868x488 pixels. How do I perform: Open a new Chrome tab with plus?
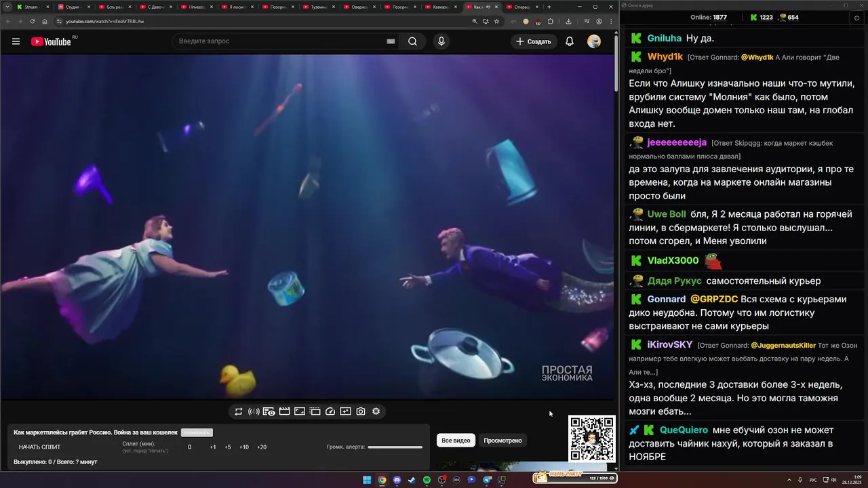point(549,7)
